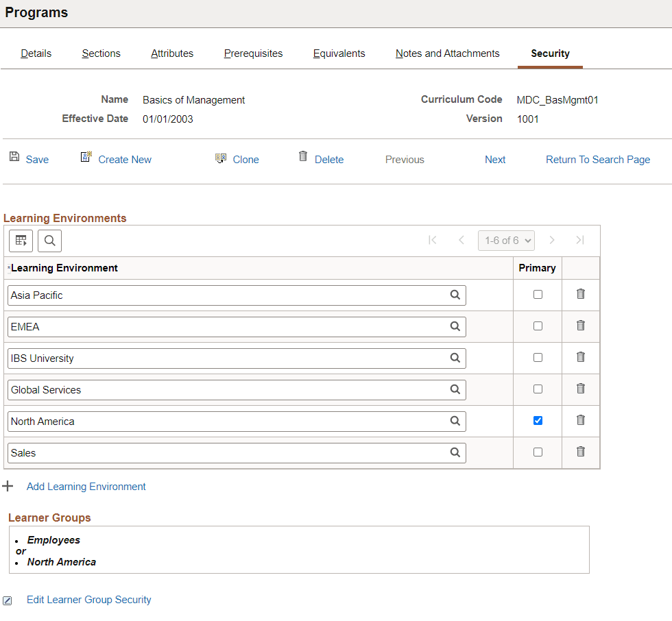Viewport: 672px width, 621px height.
Task: Delete the Sales row using its trash icon
Action: [580, 452]
